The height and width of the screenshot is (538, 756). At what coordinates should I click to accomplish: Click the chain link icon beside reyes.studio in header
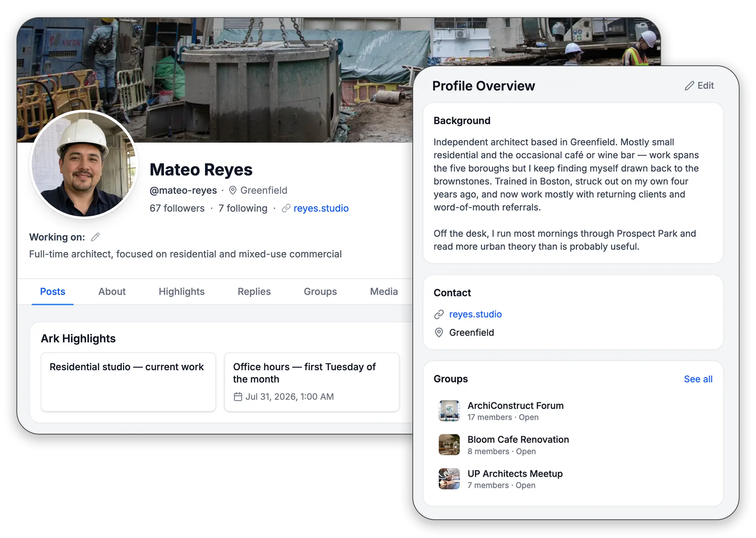(286, 208)
